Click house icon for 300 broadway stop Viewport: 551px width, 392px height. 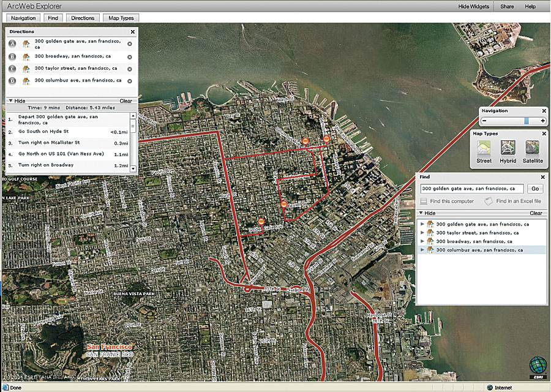click(26, 56)
